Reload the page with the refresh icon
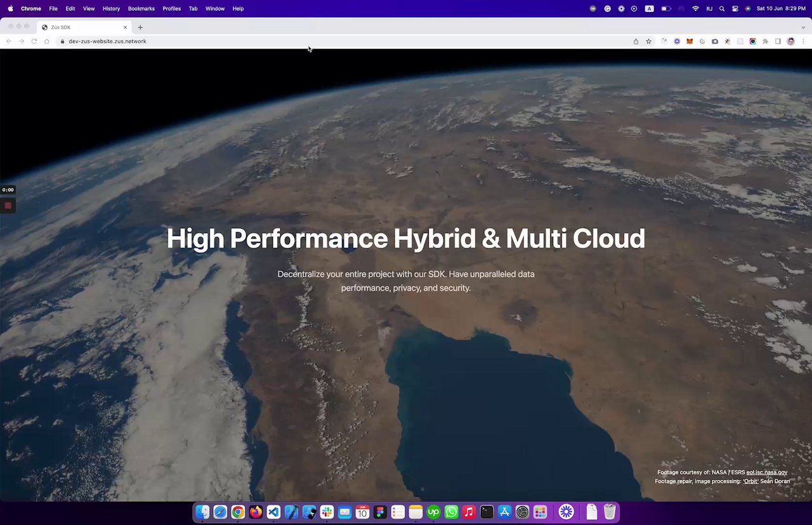The height and width of the screenshot is (525, 812). [x=34, y=41]
